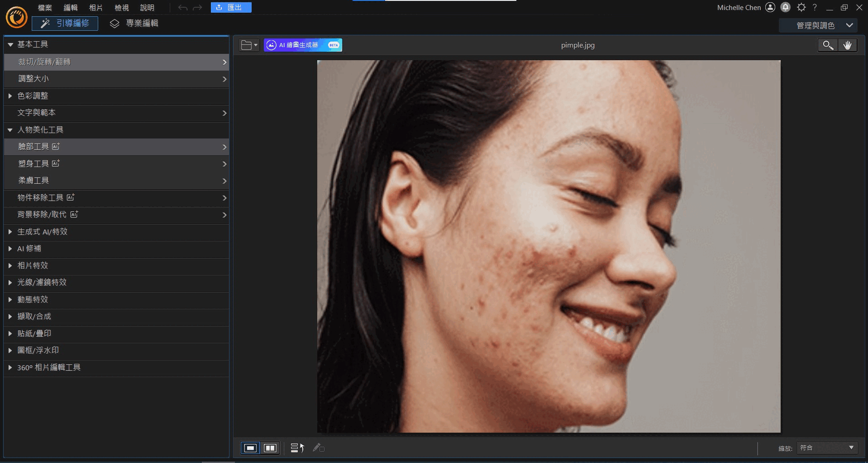Screen dimensions: 868x463
Task: Open the help question mark icon
Action: click(815, 7)
